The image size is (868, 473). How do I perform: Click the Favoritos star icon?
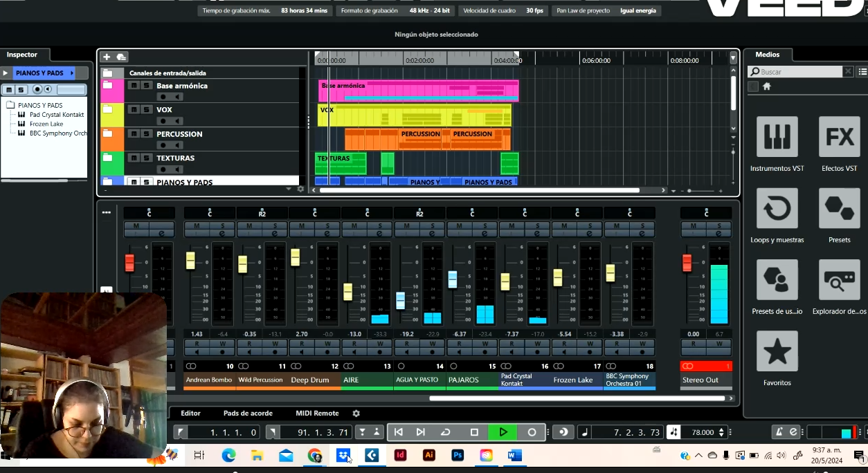point(777,351)
